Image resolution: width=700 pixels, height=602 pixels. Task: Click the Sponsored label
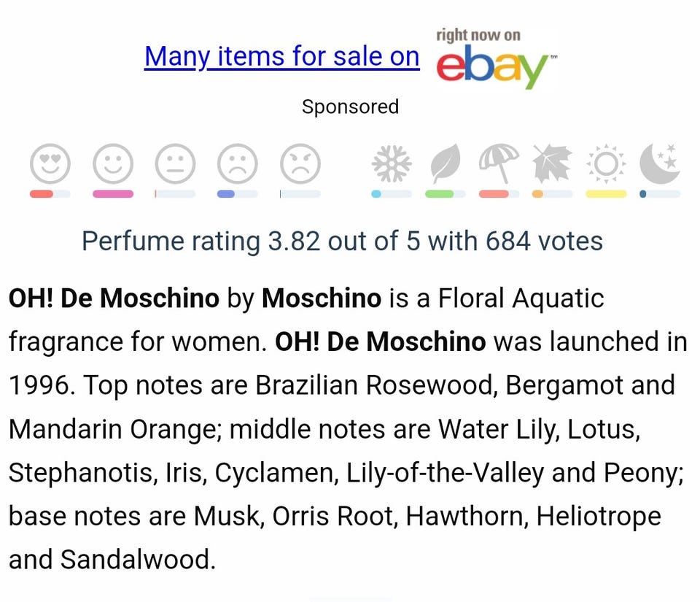(x=350, y=107)
